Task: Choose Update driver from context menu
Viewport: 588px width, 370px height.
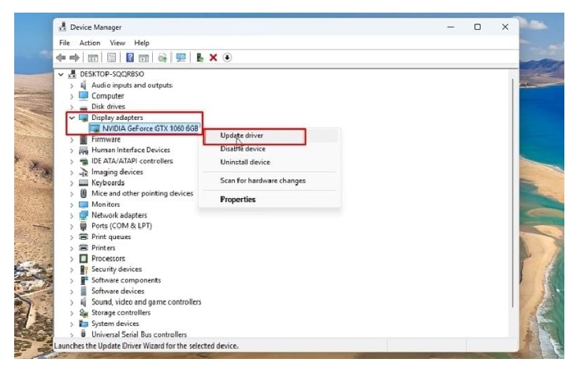Action: tap(242, 136)
